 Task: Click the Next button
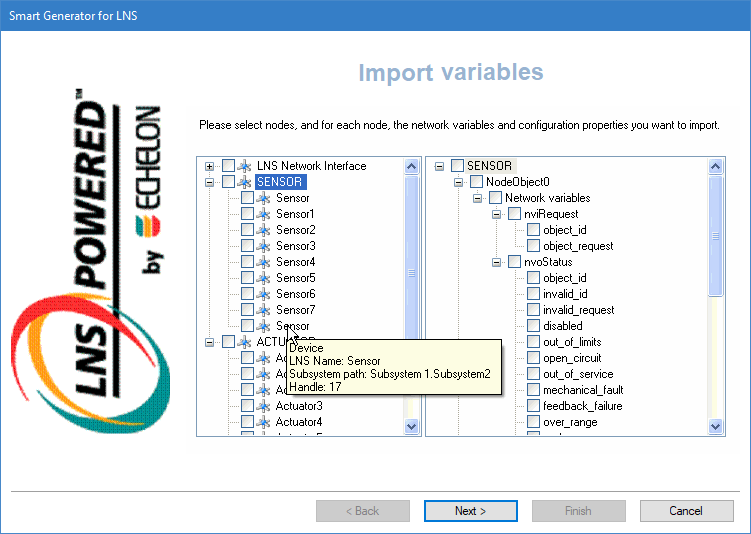point(470,511)
